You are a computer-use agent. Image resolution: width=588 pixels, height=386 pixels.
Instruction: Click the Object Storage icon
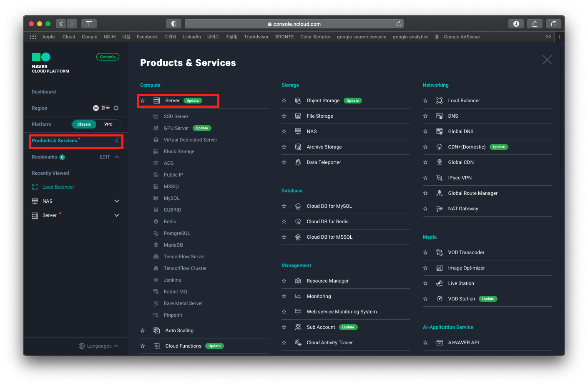(x=298, y=101)
